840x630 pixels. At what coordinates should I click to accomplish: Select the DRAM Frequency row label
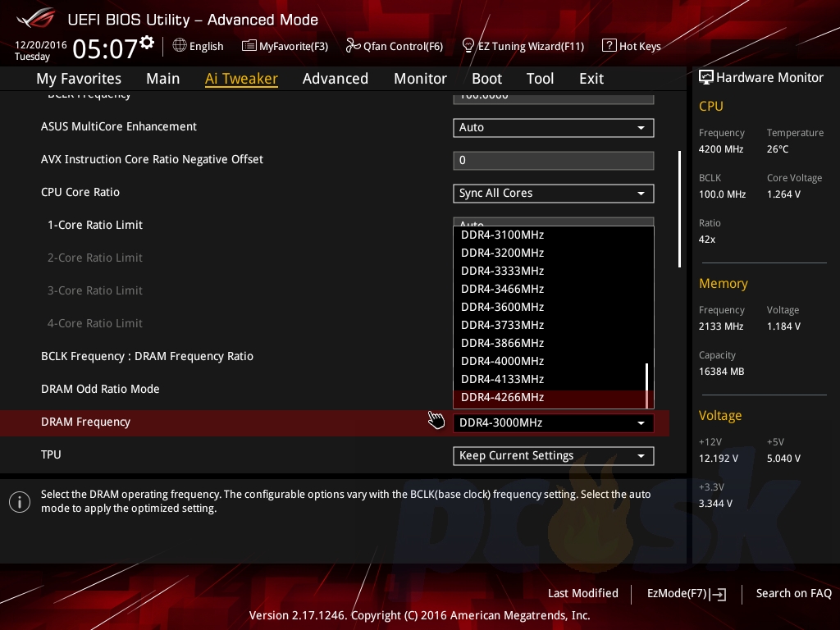click(x=85, y=422)
